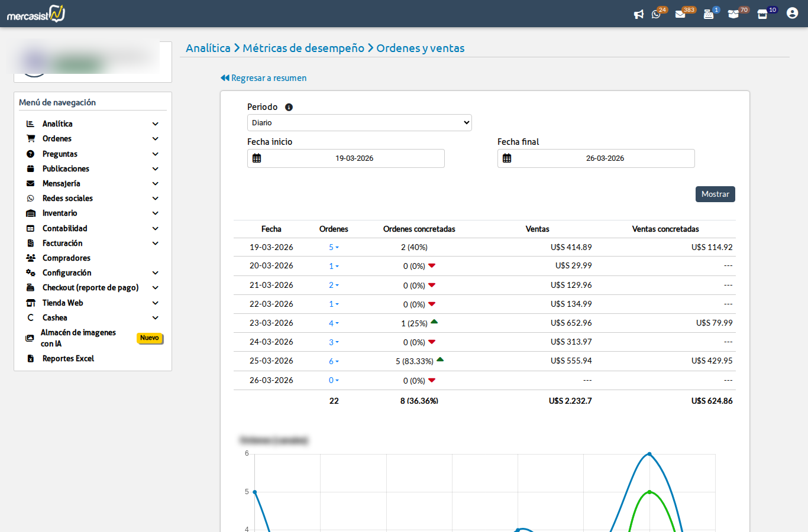
Task: Click the store icon with 10 badge
Action: tap(762, 14)
